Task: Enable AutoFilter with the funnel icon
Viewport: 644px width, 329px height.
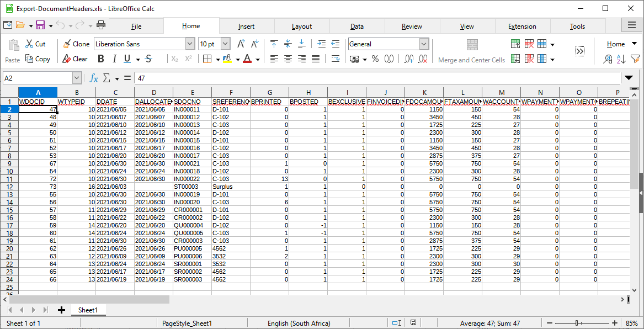Action: pos(635,59)
